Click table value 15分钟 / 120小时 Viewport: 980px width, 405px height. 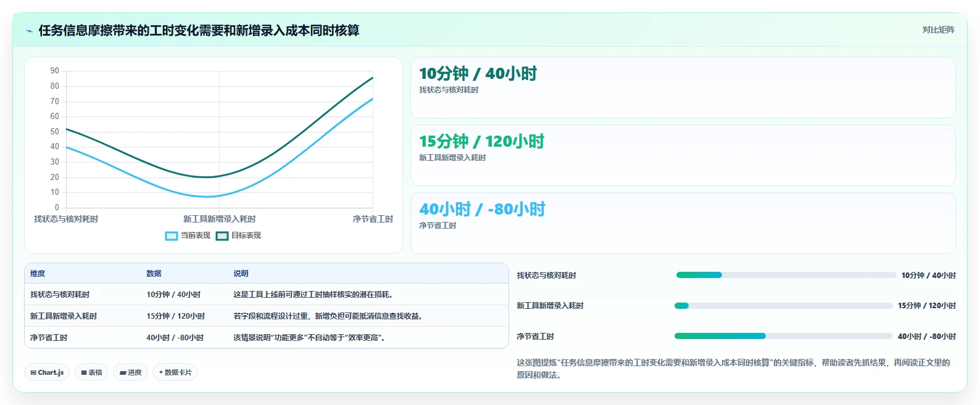point(176,316)
